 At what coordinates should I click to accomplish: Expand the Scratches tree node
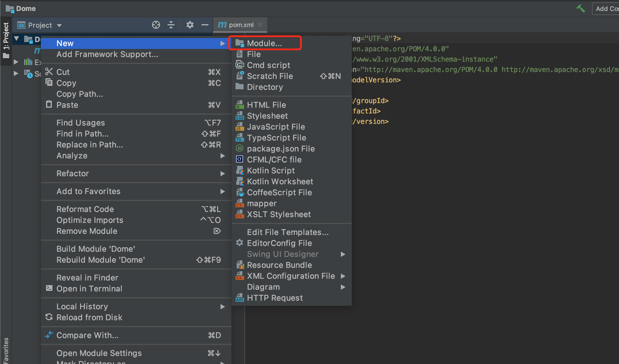click(x=16, y=73)
